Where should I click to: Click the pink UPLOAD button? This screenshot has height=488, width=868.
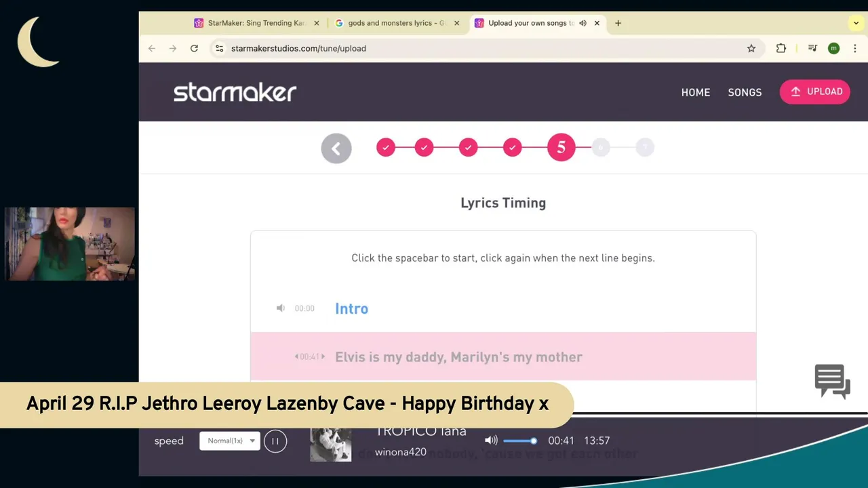pos(815,91)
